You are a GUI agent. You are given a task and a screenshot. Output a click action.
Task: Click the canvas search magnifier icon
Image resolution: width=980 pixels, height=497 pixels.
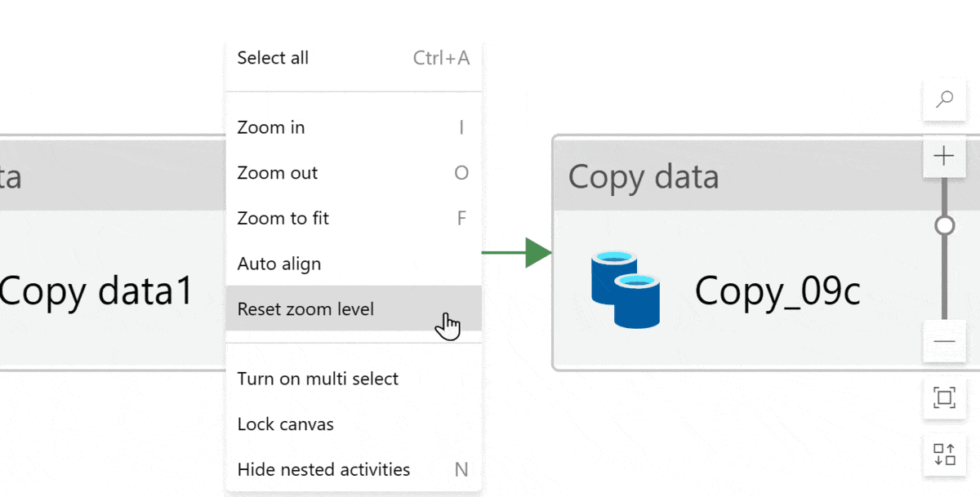click(944, 100)
